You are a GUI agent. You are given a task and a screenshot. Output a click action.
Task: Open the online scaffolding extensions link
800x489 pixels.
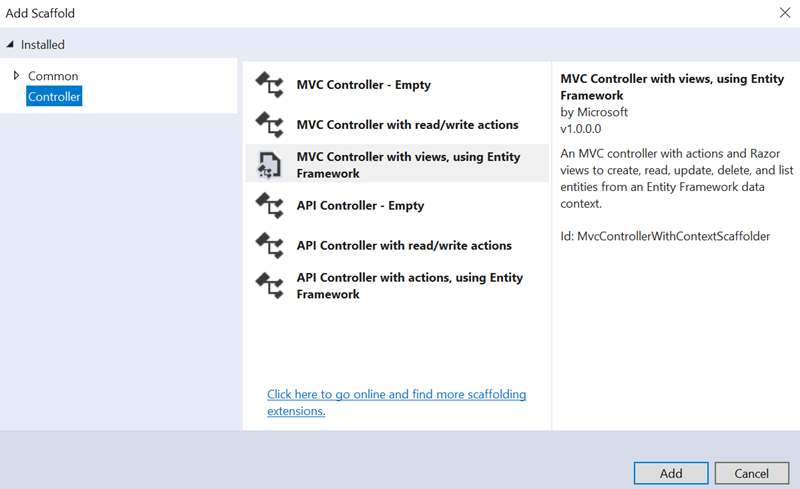point(396,402)
